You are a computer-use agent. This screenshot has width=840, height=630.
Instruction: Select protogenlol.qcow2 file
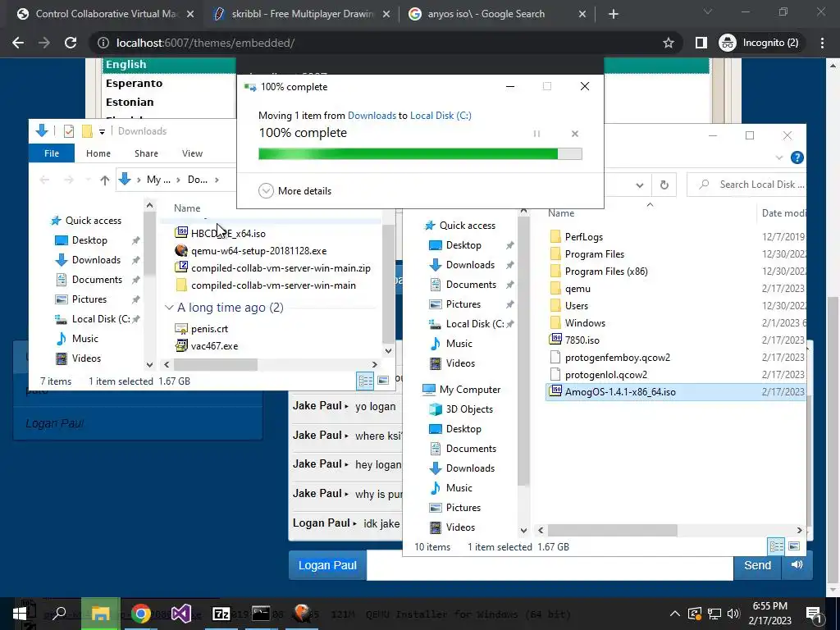(x=606, y=374)
